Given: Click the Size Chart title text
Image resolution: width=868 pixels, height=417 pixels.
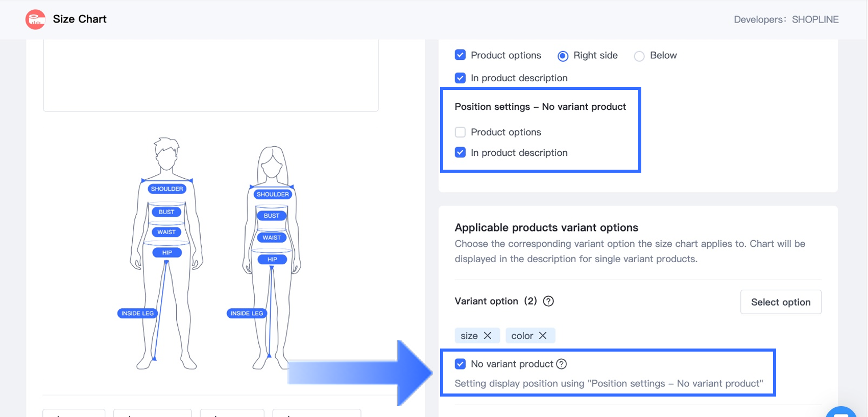Looking at the screenshot, I should pos(80,19).
